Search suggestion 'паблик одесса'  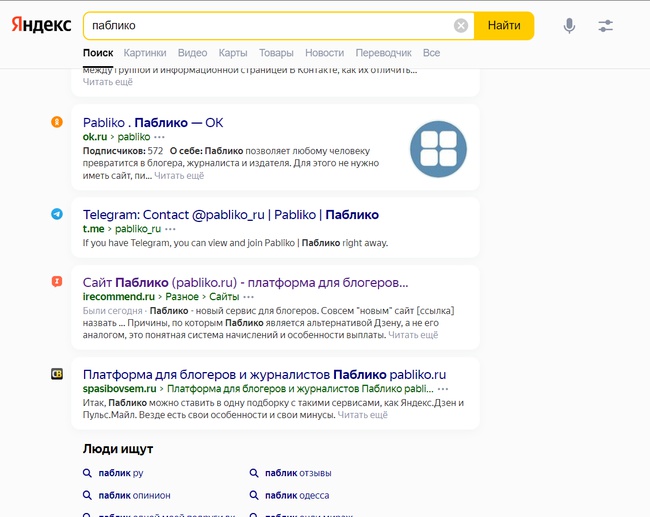click(x=297, y=495)
